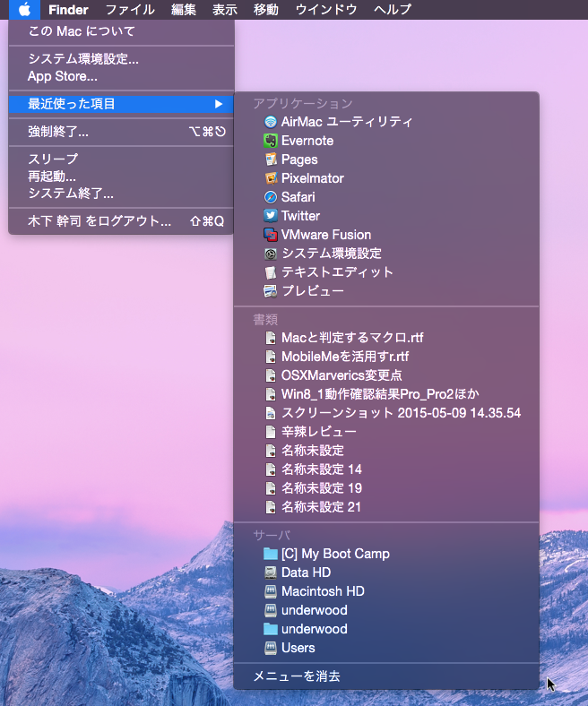Click the システム環境設定 gear icon in recent apps

pos(271,254)
